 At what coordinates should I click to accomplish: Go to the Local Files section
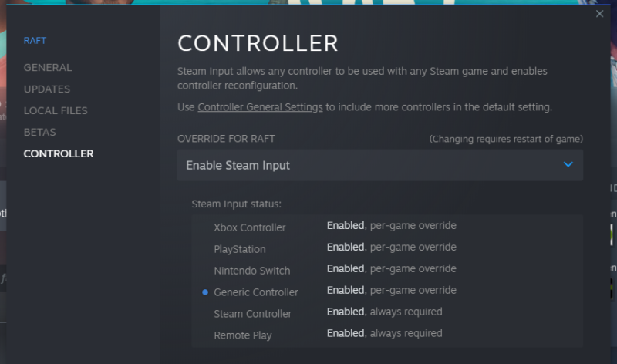(56, 110)
